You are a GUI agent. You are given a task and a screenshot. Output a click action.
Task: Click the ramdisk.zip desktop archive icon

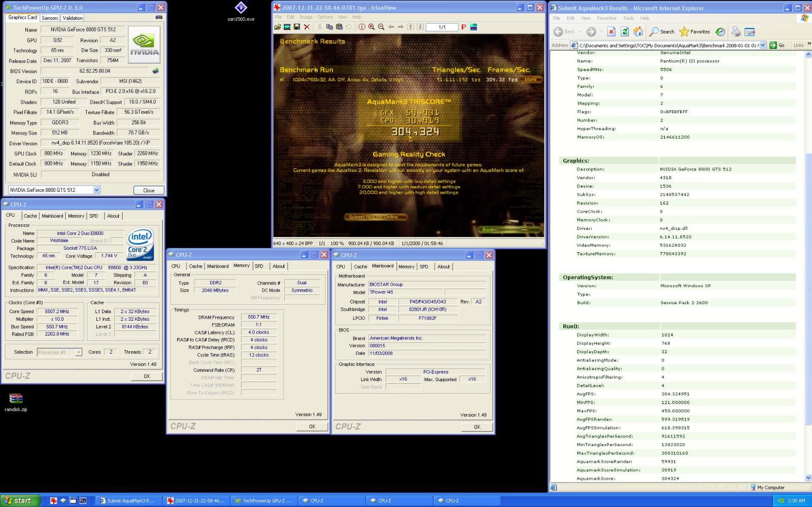[16, 401]
